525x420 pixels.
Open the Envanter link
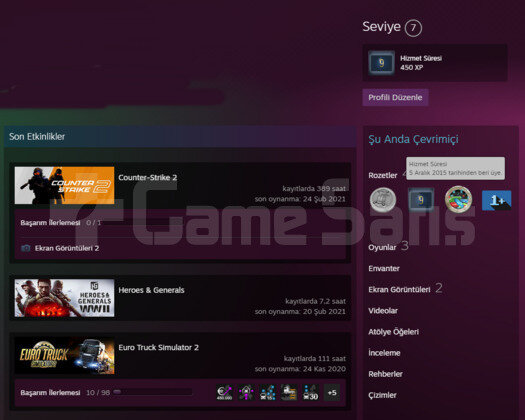tap(384, 268)
